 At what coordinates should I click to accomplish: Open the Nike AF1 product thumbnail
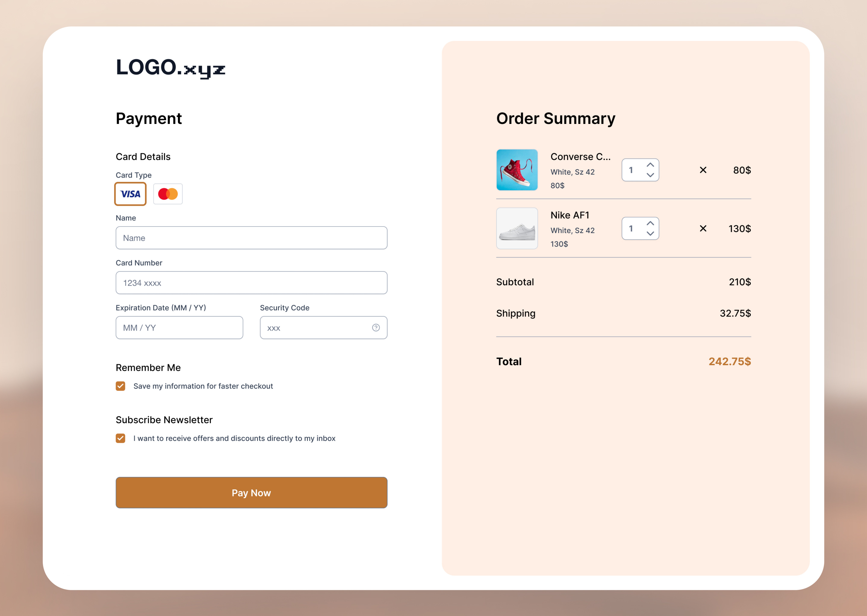[x=517, y=228]
